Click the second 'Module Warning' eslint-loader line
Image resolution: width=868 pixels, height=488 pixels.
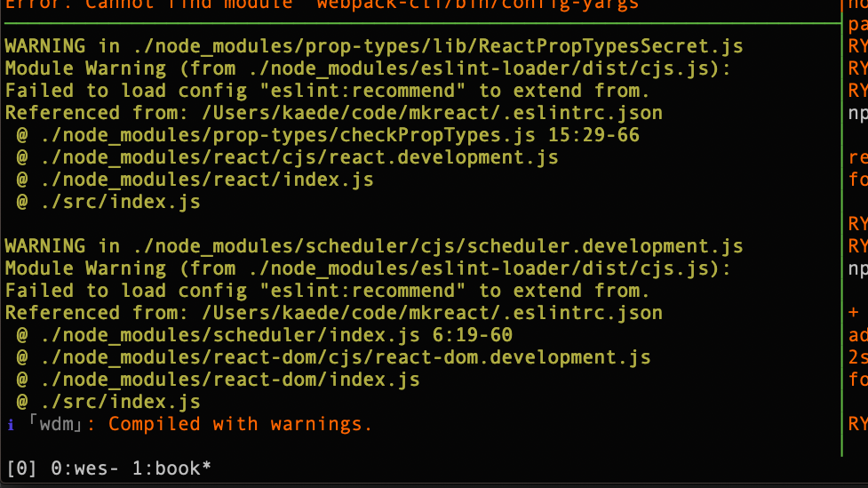pyautogui.click(x=368, y=268)
